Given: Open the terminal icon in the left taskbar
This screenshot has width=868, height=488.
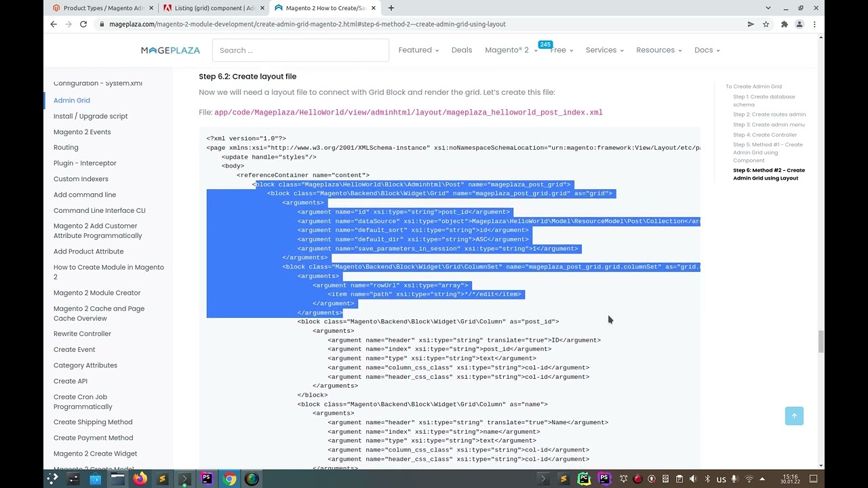Looking at the screenshot, I should tap(184, 479).
